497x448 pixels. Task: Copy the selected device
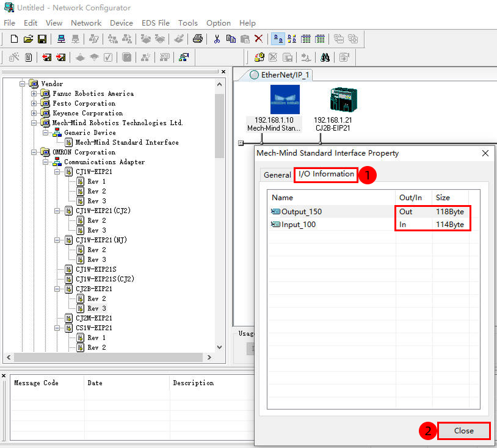pos(231,38)
